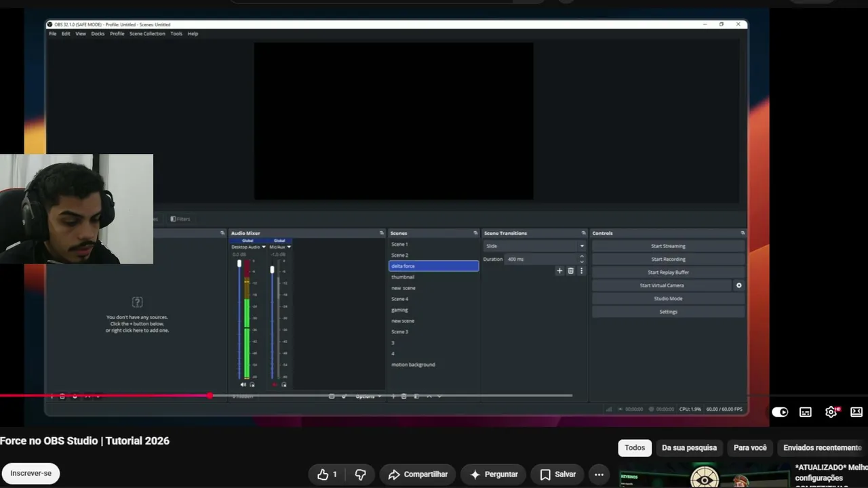This screenshot has height=488, width=868.
Task: Select the thumbnail scene
Action: point(433,277)
